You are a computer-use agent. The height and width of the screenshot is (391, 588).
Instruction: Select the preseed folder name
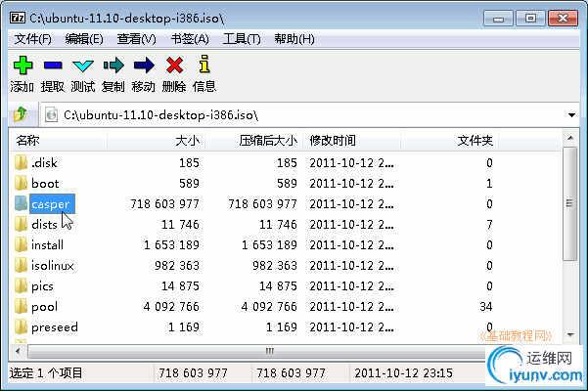(x=55, y=327)
